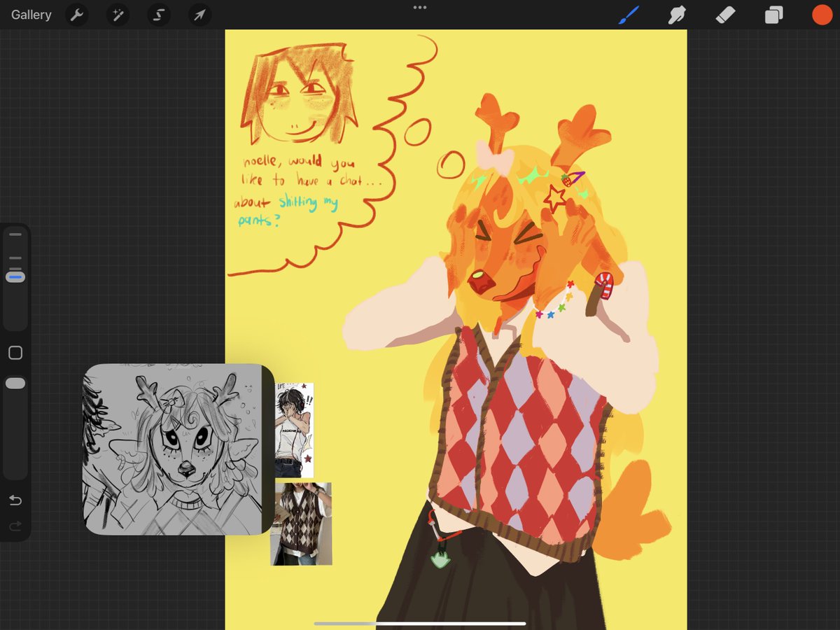Select the Brush tool

630,15
